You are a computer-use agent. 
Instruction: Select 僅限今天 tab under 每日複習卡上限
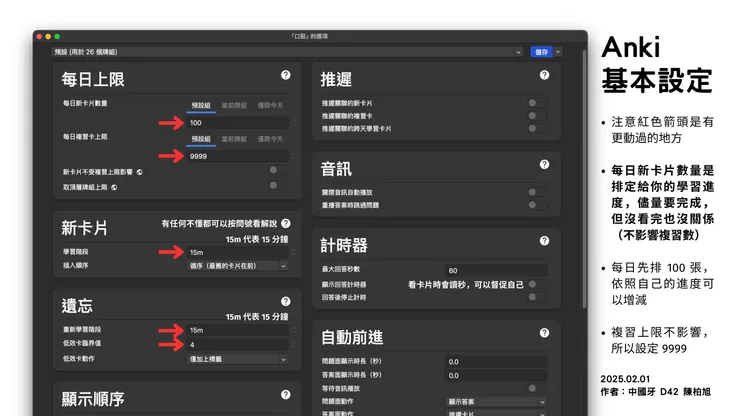point(270,139)
